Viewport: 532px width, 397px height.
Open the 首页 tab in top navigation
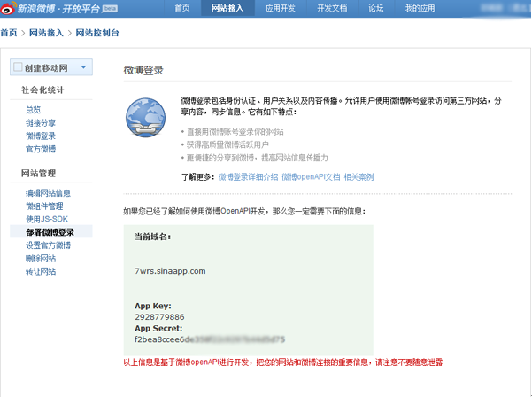click(182, 8)
